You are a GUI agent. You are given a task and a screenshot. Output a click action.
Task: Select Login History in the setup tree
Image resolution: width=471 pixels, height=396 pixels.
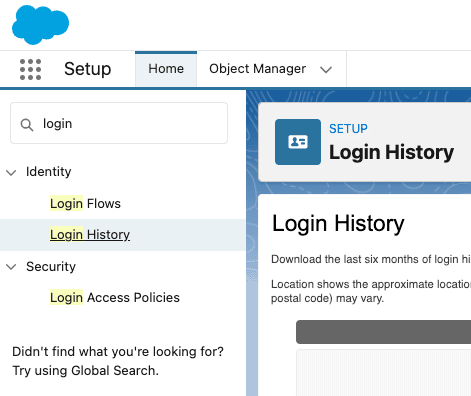(90, 235)
